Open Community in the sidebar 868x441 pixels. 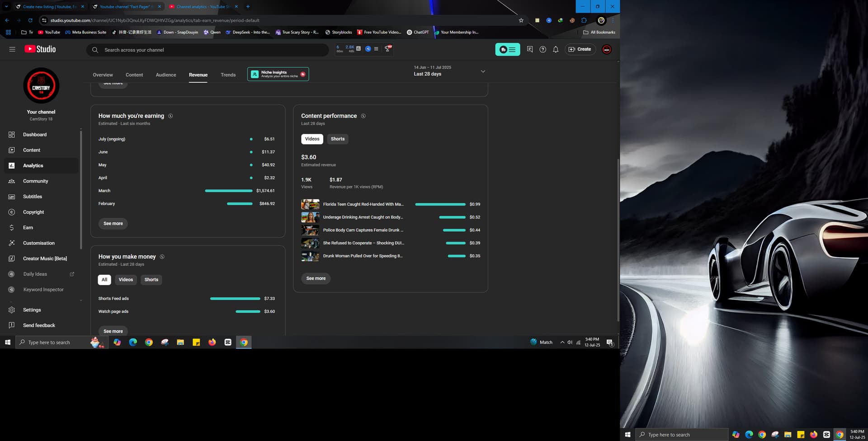pos(41,181)
